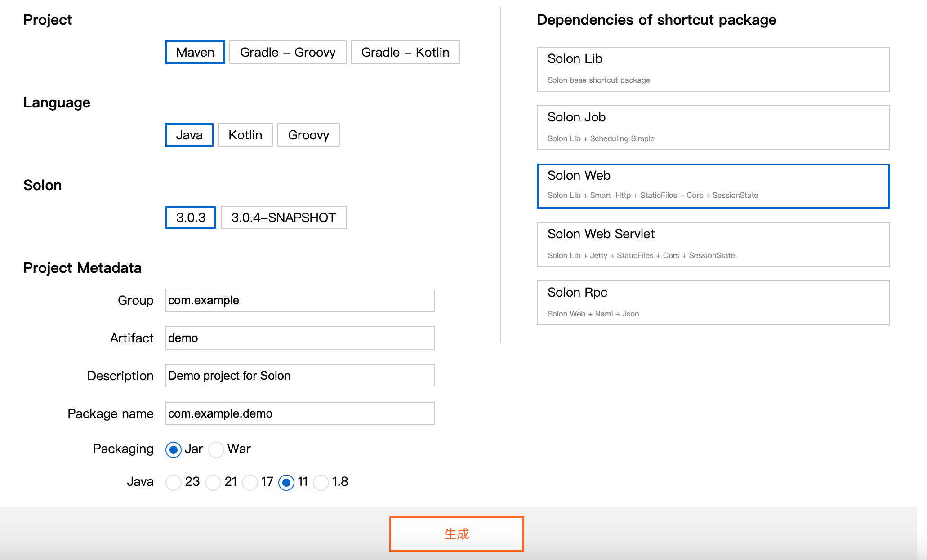This screenshot has height=560, width=927.
Task: Choose the Solon Lib shortcut package
Action: point(713,69)
